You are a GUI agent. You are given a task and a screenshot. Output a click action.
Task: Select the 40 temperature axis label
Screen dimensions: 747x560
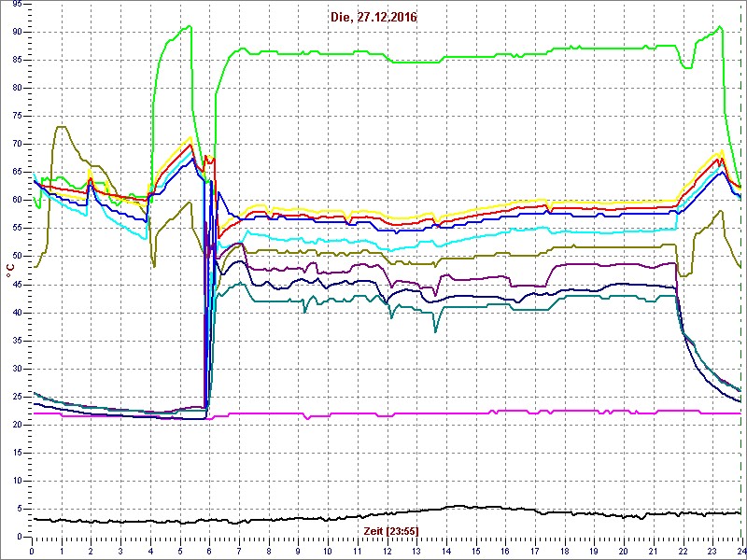pyautogui.click(x=17, y=313)
